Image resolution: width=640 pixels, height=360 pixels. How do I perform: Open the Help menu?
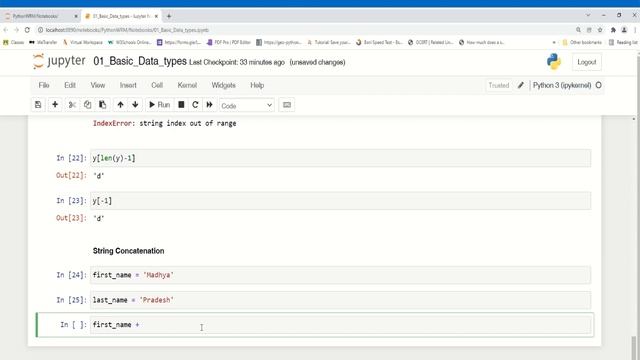click(257, 85)
